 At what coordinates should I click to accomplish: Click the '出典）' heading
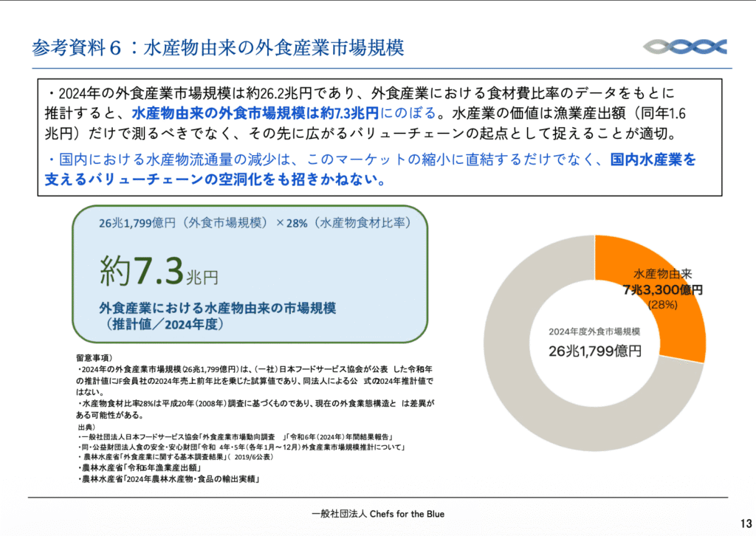click(86, 427)
